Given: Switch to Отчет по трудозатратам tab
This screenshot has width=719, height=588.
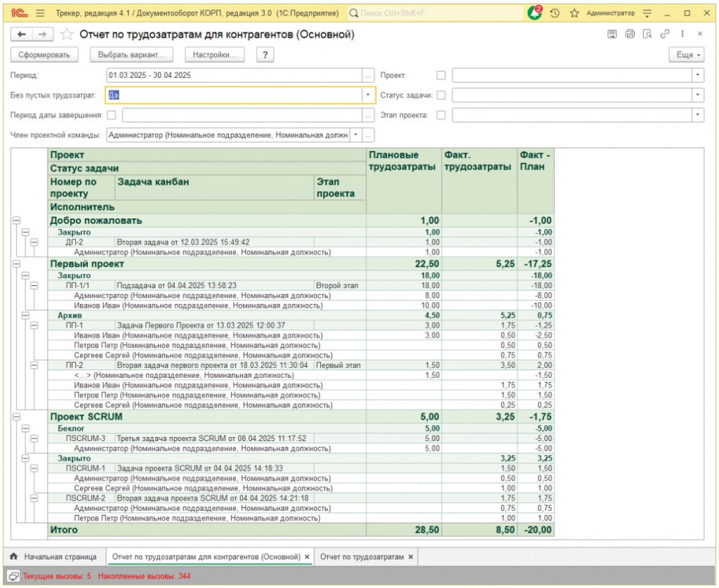Looking at the screenshot, I should (x=367, y=557).
